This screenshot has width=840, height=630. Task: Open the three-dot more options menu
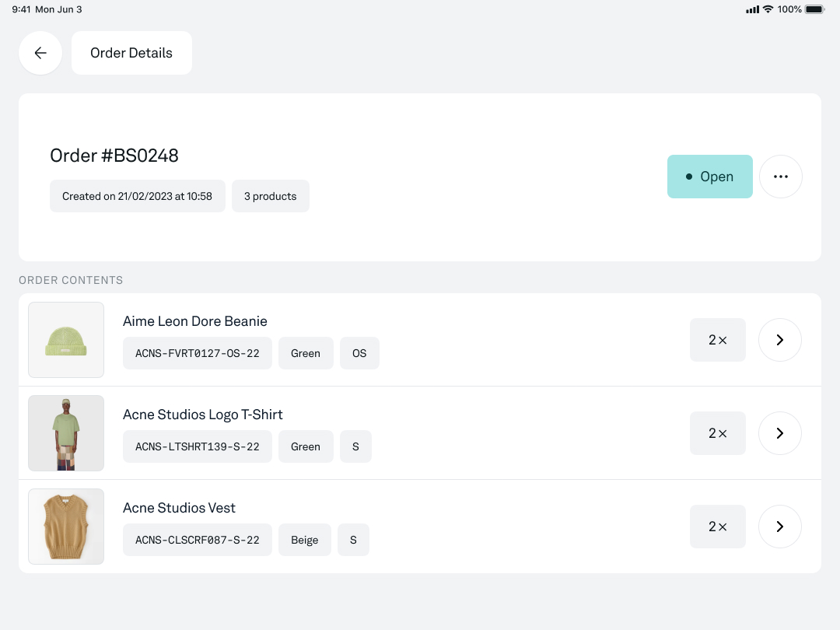click(x=781, y=177)
